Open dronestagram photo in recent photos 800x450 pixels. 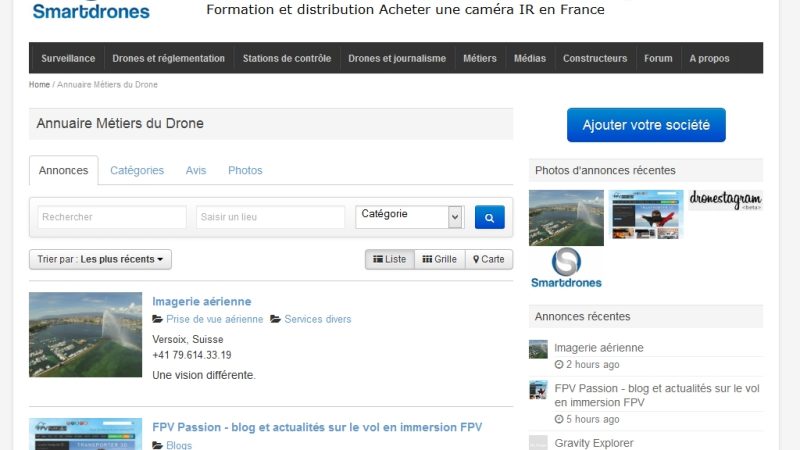pyautogui.click(x=726, y=200)
